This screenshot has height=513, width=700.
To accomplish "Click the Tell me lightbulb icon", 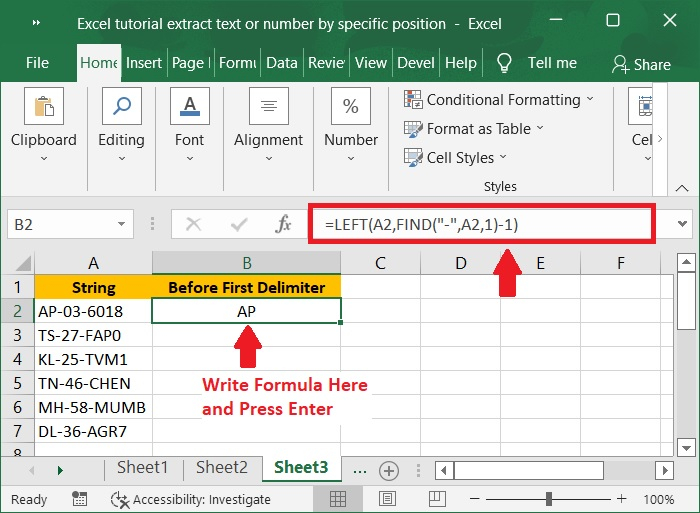I will (504, 63).
